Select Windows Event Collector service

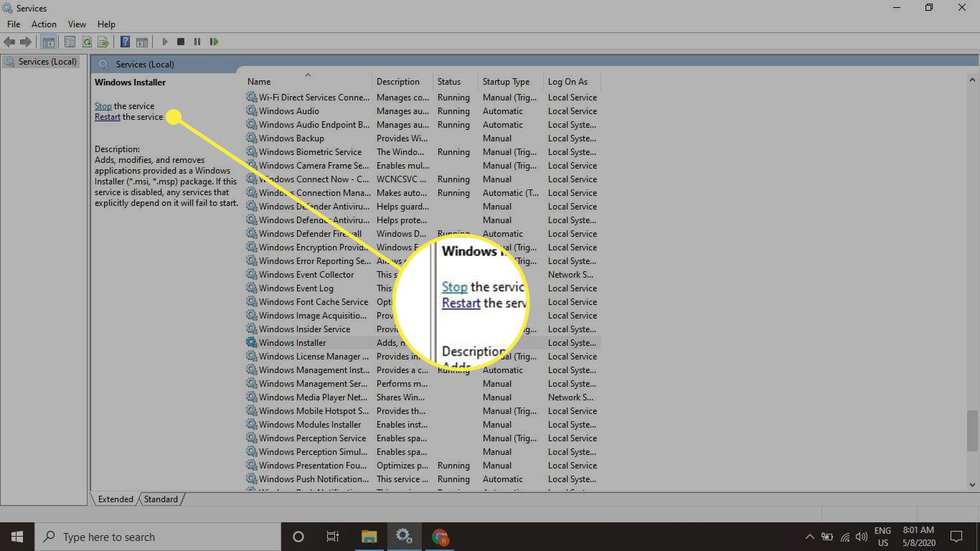click(423, 275)
